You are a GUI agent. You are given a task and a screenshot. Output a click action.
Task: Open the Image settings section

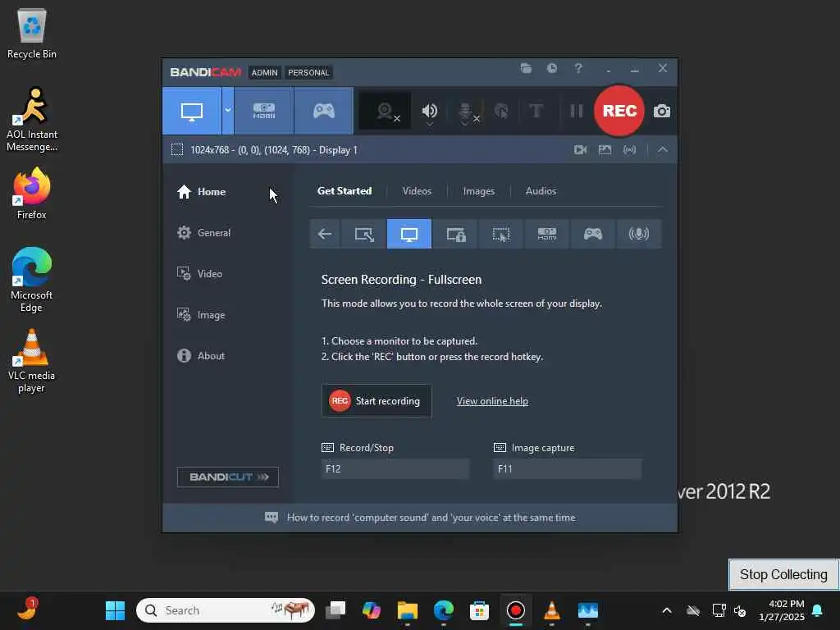click(x=201, y=315)
